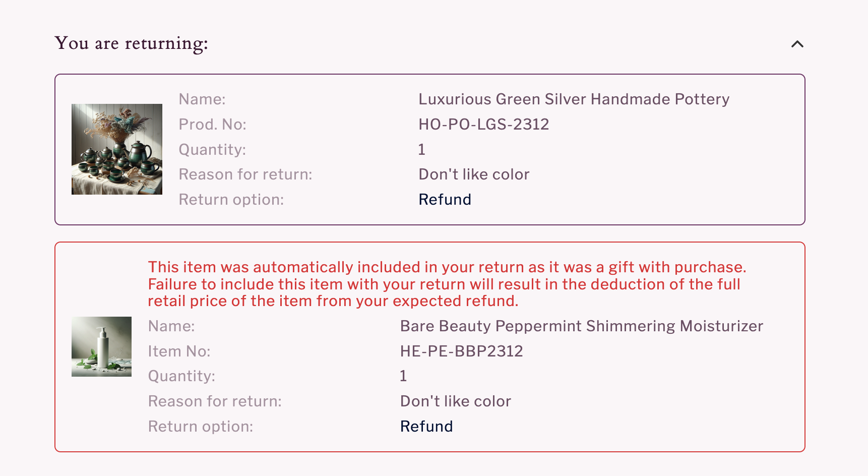This screenshot has width=868, height=476.
Task: Select the pottery Refund return option
Action: 445,199
